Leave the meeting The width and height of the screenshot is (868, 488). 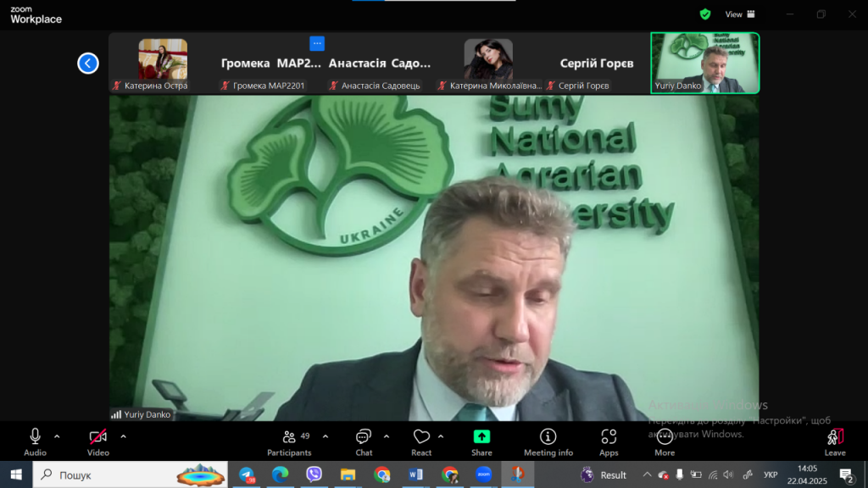tap(835, 442)
